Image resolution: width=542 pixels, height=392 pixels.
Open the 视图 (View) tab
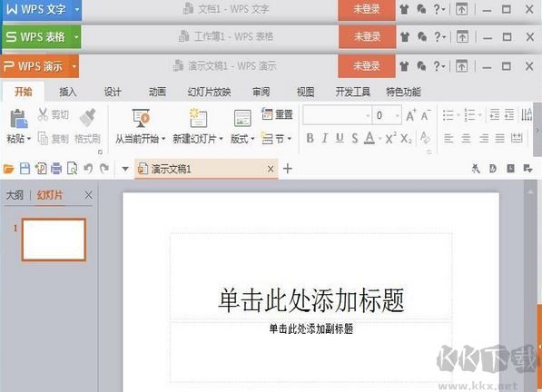306,92
